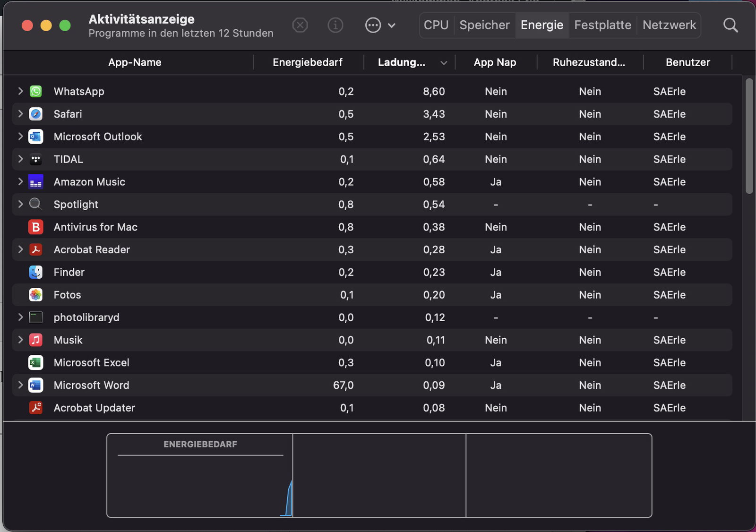Click the Microsoft Excel icon
The image size is (756, 532).
(36, 363)
